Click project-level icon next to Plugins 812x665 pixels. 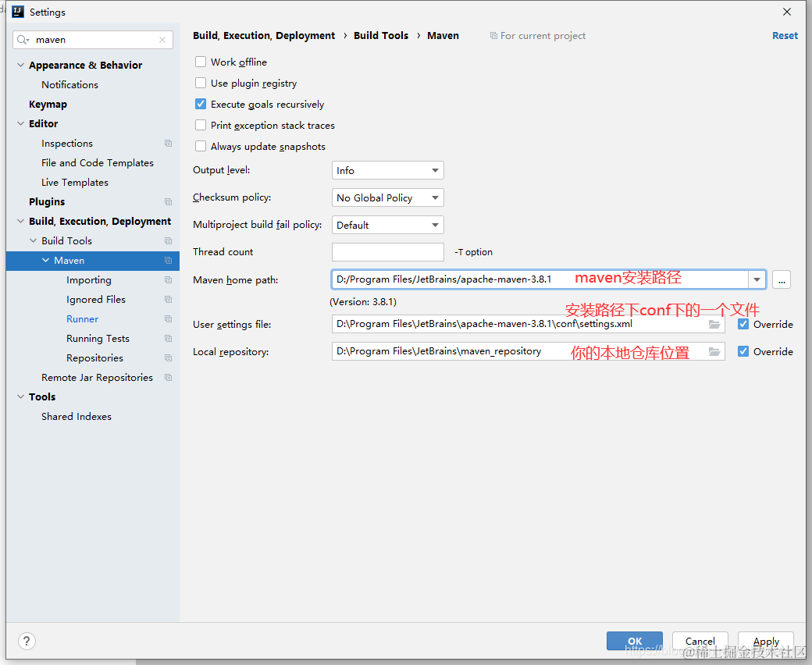pyautogui.click(x=169, y=202)
